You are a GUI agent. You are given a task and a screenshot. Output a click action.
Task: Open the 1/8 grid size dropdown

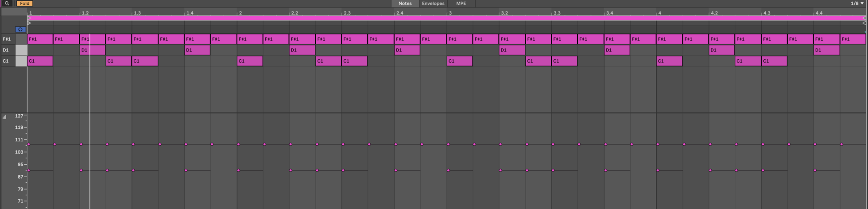click(857, 3)
